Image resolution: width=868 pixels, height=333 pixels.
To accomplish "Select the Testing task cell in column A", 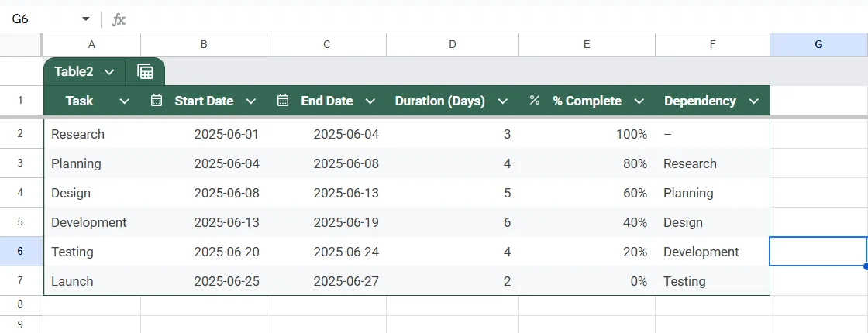I will pyautogui.click(x=92, y=251).
